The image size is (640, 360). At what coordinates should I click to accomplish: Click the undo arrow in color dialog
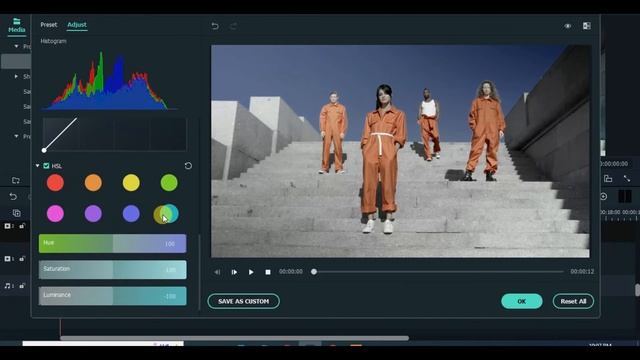[215, 26]
